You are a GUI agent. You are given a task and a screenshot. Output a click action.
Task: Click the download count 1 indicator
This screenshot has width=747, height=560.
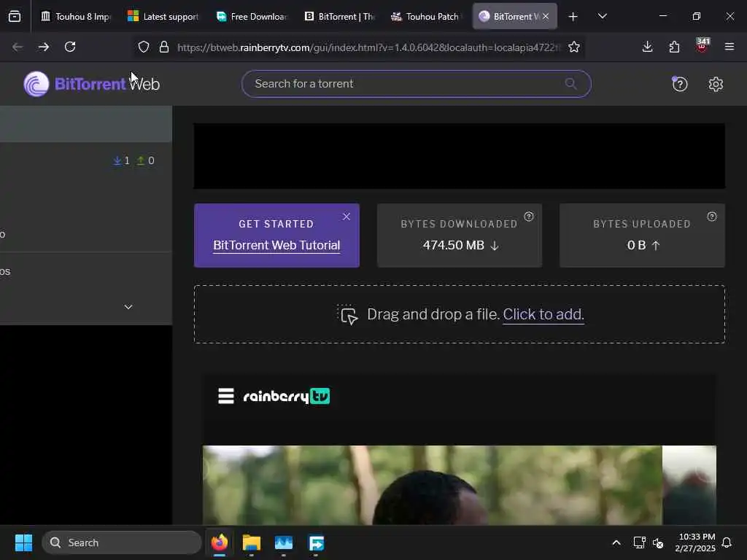pos(122,160)
